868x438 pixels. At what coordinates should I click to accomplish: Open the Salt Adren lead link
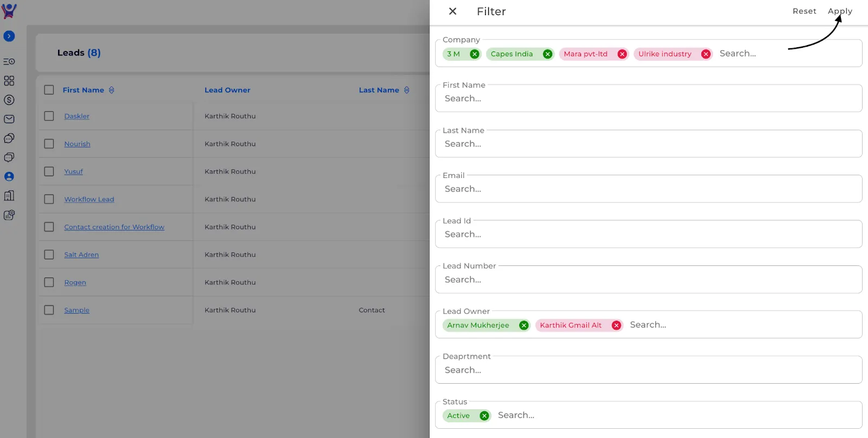[x=81, y=255]
